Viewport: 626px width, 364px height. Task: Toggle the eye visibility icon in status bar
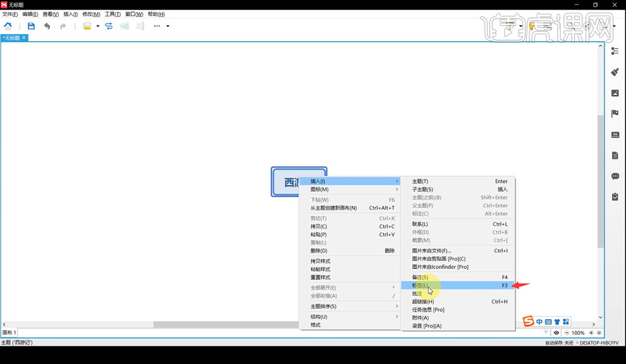pos(556,332)
